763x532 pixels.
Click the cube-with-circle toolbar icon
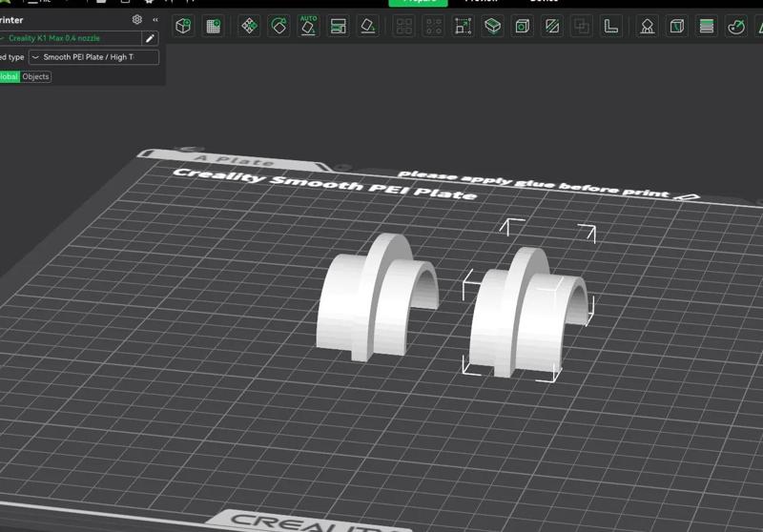pos(522,26)
